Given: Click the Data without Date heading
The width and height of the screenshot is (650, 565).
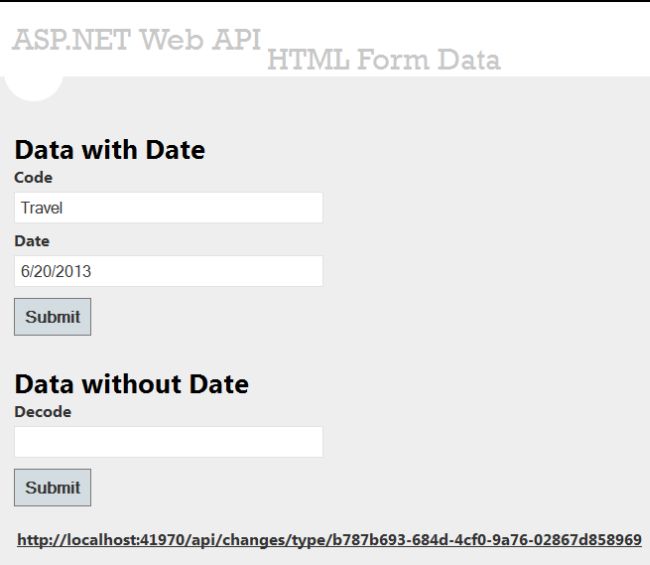Looking at the screenshot, I should [x=131, y=384].
